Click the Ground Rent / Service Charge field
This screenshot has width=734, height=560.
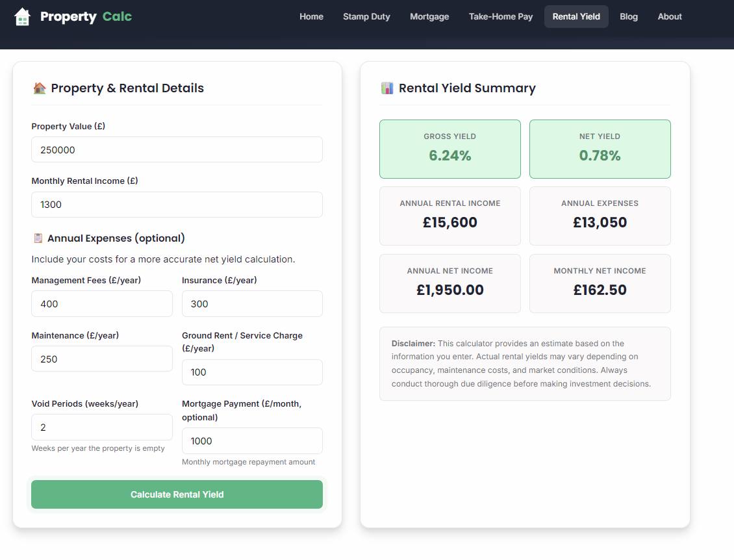252,372
